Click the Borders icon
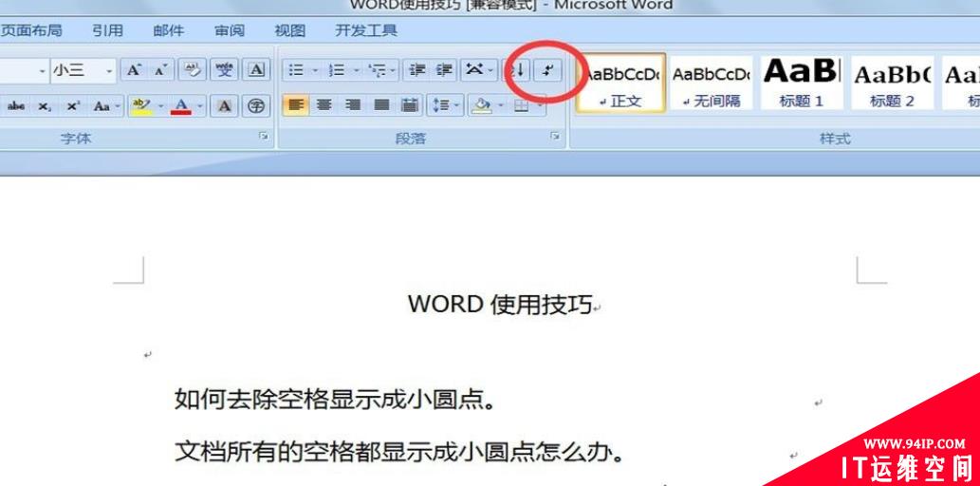This screenshot has height=486, width=980. [521, 105]
